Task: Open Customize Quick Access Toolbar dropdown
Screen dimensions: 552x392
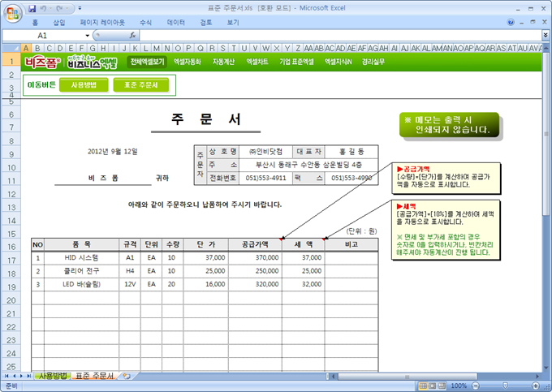Action: (x=80, y=8)
